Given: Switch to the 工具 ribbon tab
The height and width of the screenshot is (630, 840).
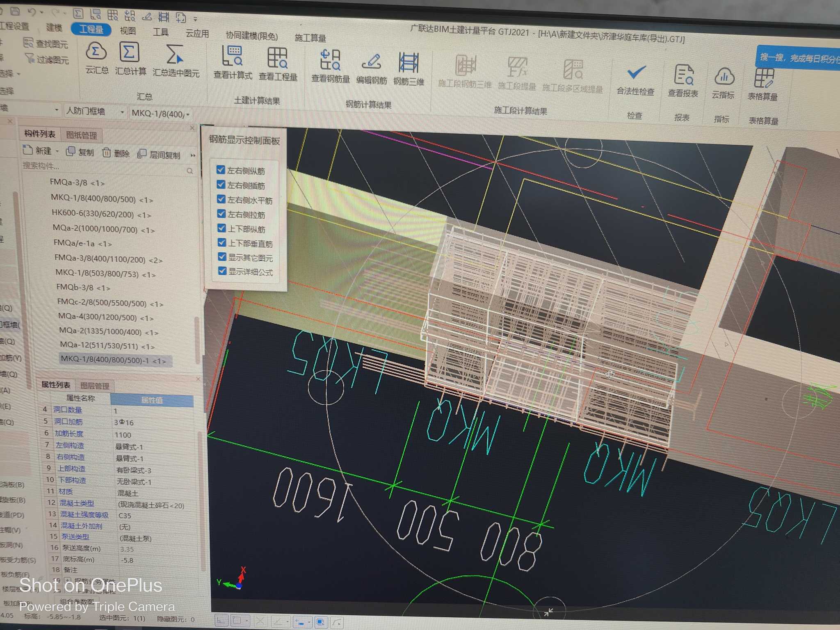Looking at the screenshot, I should click(x=160, y=32).
